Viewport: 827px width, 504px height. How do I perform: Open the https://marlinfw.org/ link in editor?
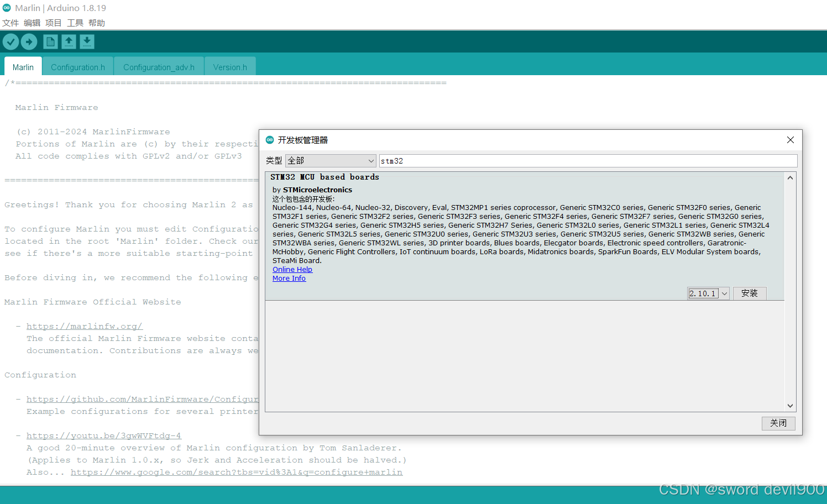coord(85,326)
